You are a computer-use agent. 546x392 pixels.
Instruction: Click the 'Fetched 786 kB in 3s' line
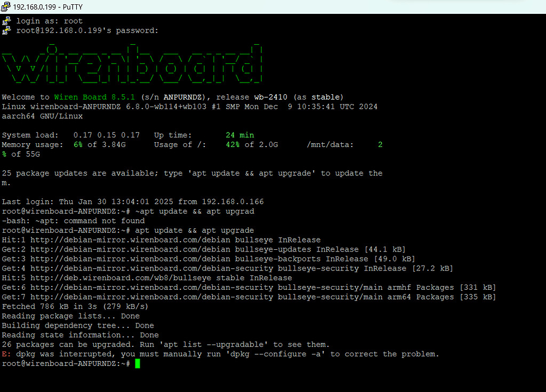click(x=75, y=307)
